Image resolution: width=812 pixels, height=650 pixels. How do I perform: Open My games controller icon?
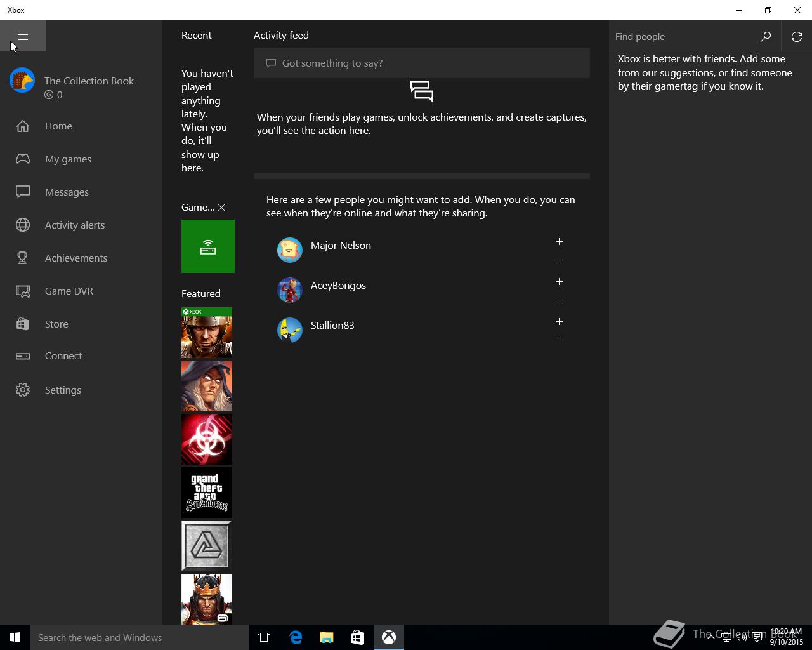pos(23,159)
